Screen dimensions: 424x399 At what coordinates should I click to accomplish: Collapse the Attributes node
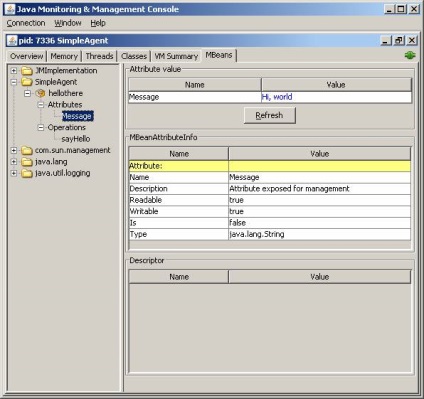(x=41, y=105)
